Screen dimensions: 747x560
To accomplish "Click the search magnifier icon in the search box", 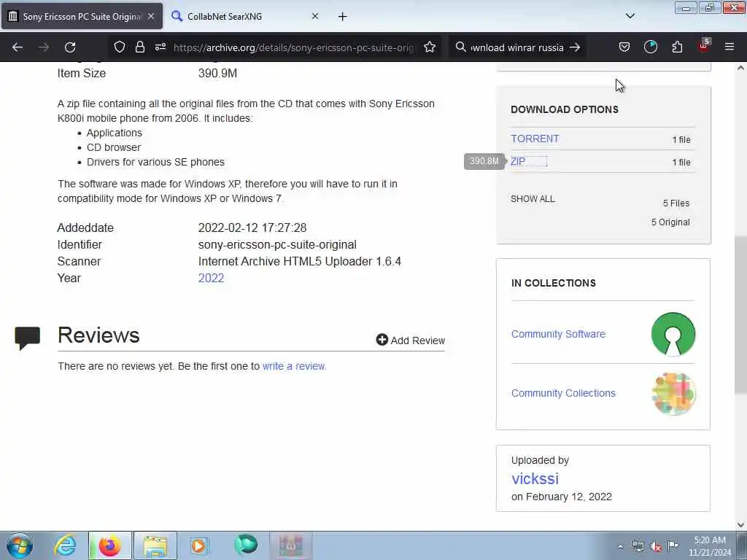I will click(x=461, y=47).
